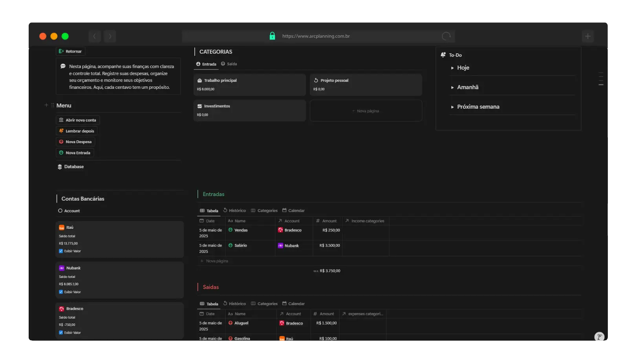Click the help icon in bottom-right corner
The width and height of the screenshot is (644, 363).
599,337
